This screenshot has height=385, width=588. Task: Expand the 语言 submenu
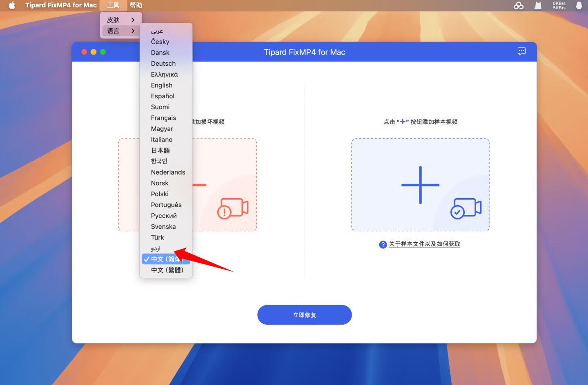(121, 31)
